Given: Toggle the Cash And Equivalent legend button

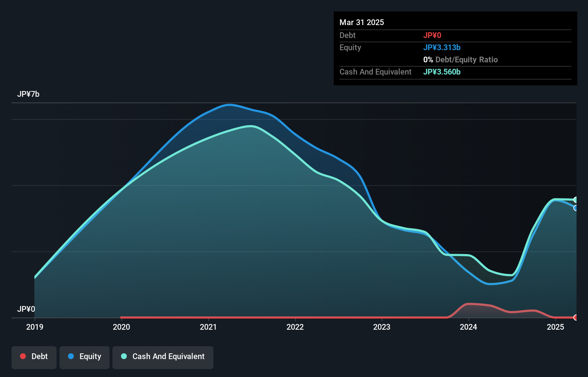Looking at the screenshot, I should [163, 357].
